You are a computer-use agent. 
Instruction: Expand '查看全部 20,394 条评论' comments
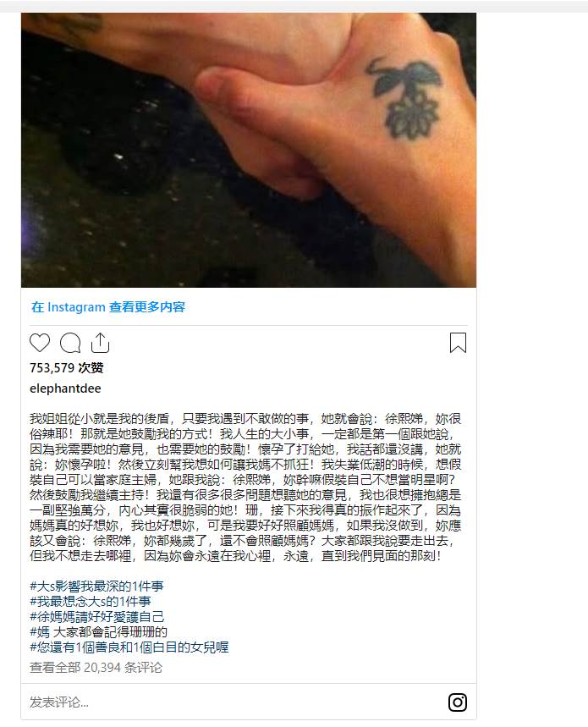[x=96, y=668]
